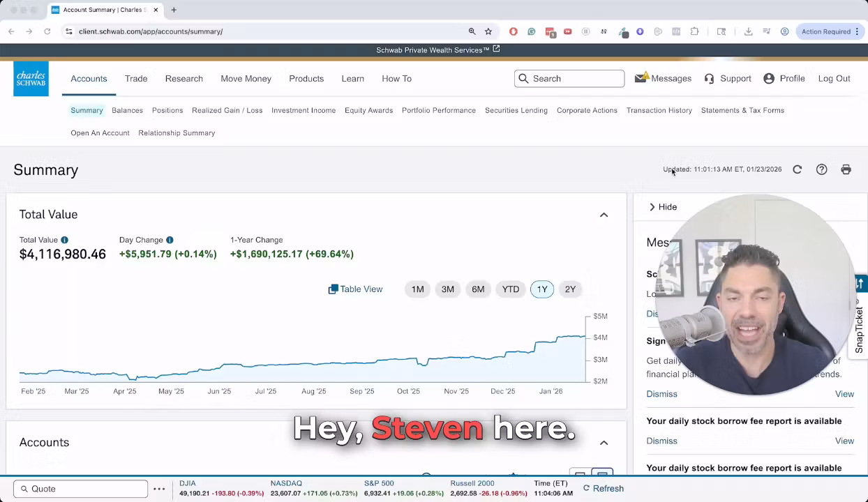Collapse the Accounts section
This screenshot has width=868, height=502.
point(604,443)
